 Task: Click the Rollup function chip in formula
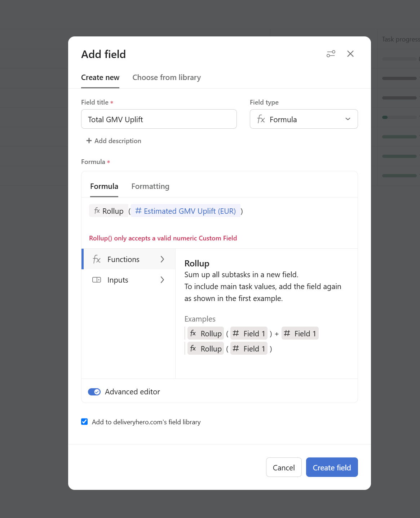[109, 211]
